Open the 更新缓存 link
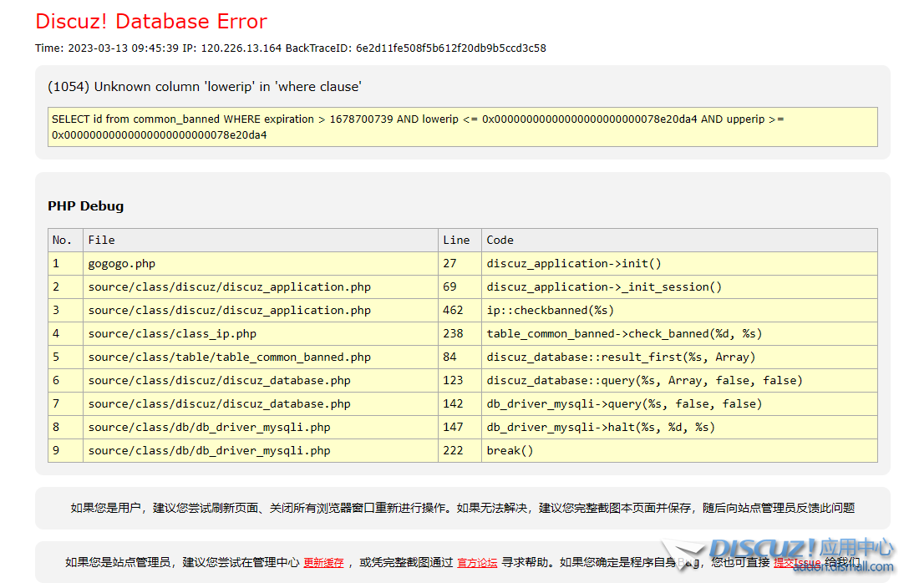The image size is (909, 588). tap(323, 562)
